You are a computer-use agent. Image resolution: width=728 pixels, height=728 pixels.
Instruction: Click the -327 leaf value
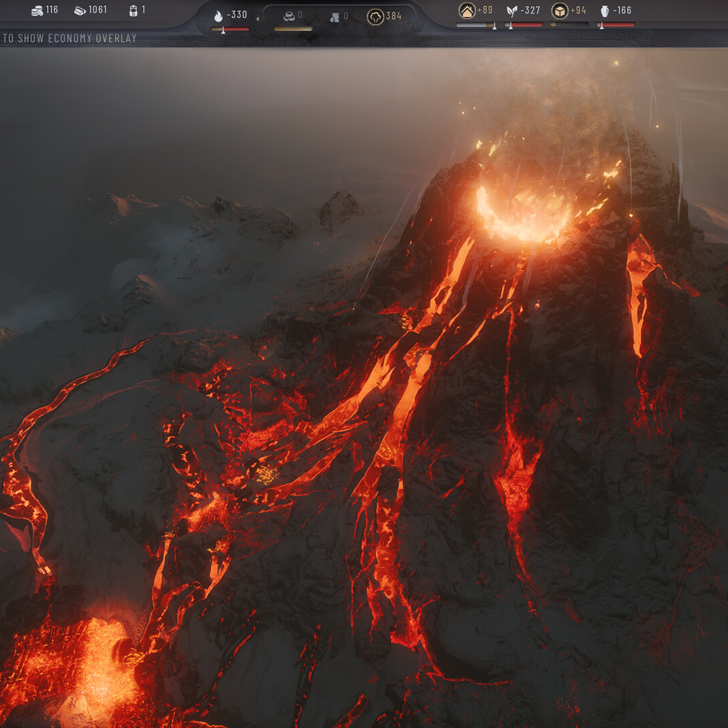pyautogui.click(x=530, y=10)
